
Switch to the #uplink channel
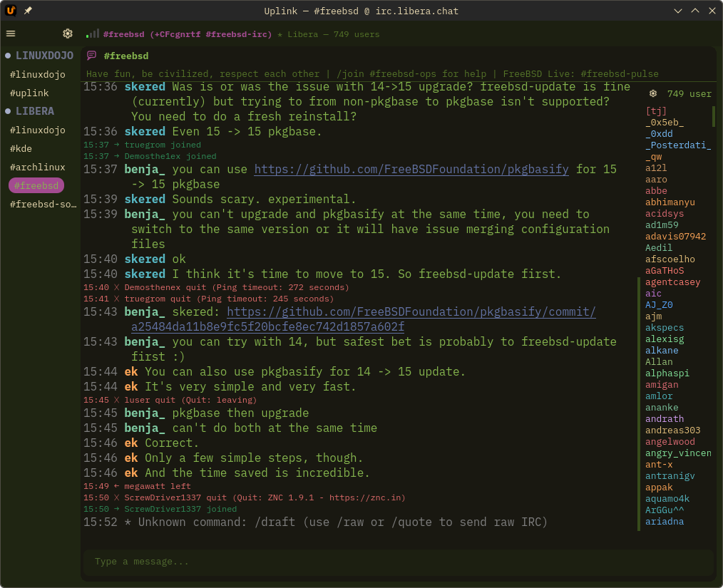point(29,93)
